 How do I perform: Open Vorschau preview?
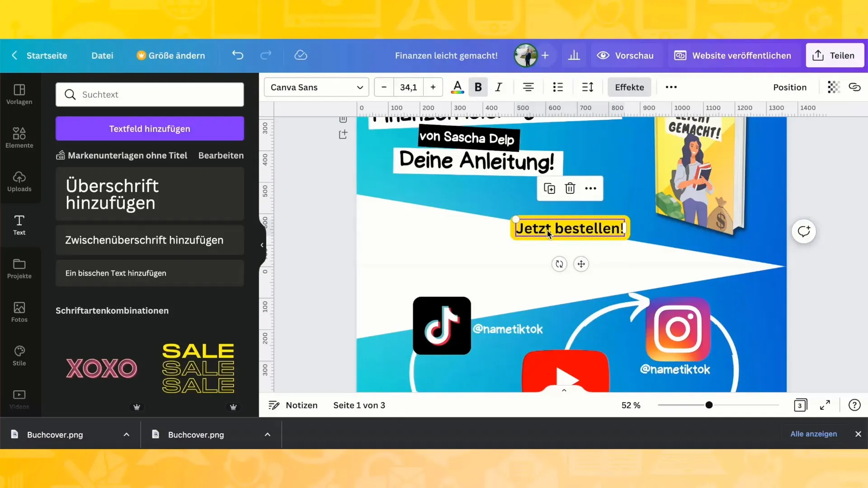[626, 56]
